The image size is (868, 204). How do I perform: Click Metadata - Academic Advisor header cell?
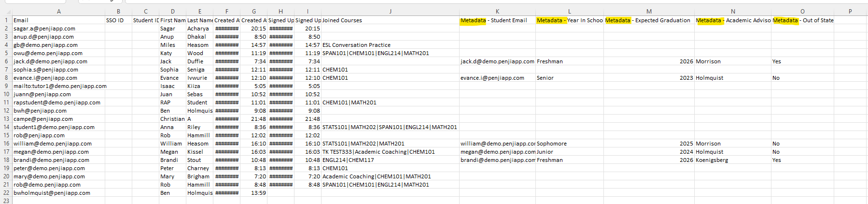pyautogui.click(x=733, y=20)
